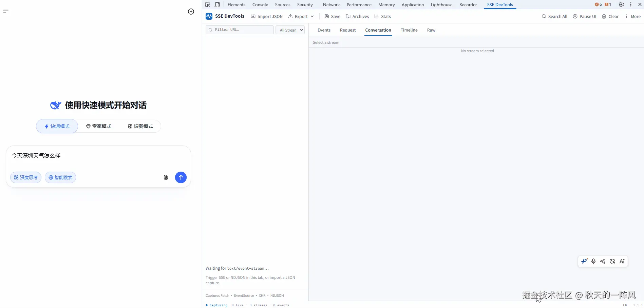The height and width of the screenshot is (308, 644).
Task: Click the error count badge showing 6
Action: tap(598, 4)
